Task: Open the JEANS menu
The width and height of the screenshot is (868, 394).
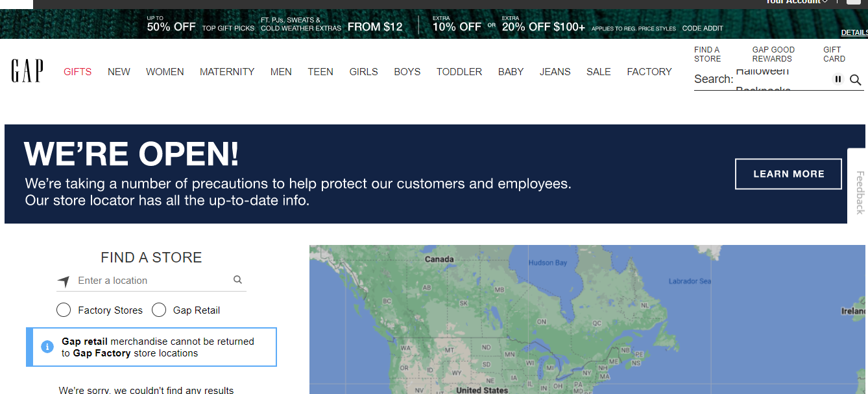Action: [x=555, y=72]
